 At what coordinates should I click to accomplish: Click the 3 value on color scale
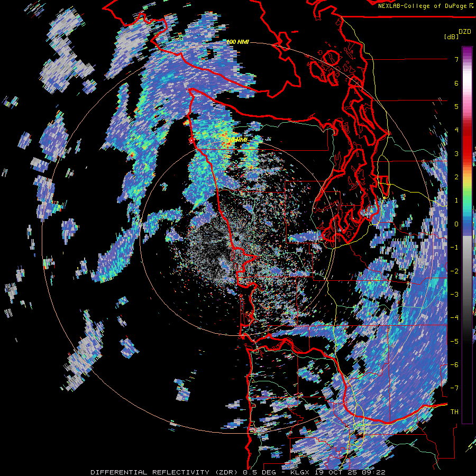point(456,153)
